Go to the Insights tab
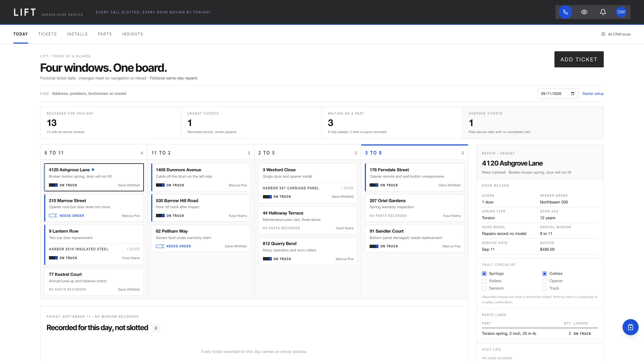Screen dimensions: 644x362 pos(132,34)
